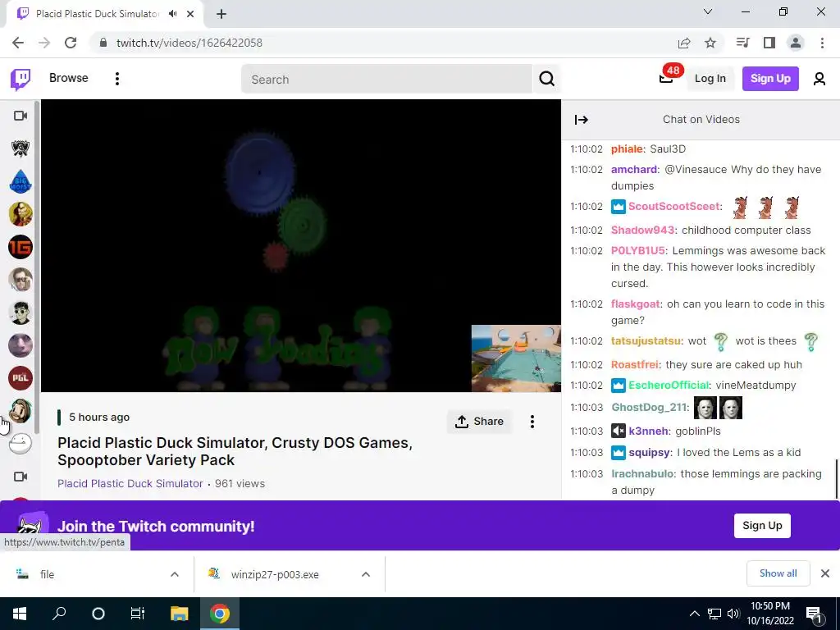The image size is (840, 630).
Task: Click the left sidebar scrollbar
Action: [36, 268]
